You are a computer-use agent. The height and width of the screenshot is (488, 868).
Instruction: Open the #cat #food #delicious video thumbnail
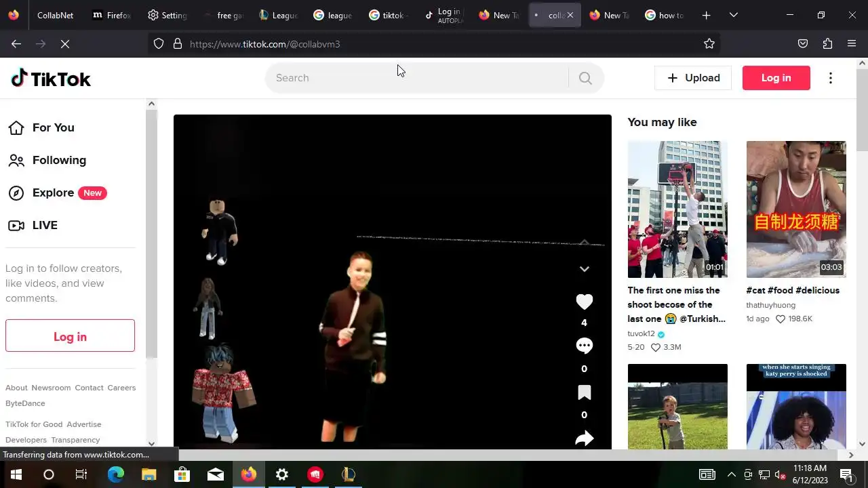[x=796, y=209]
